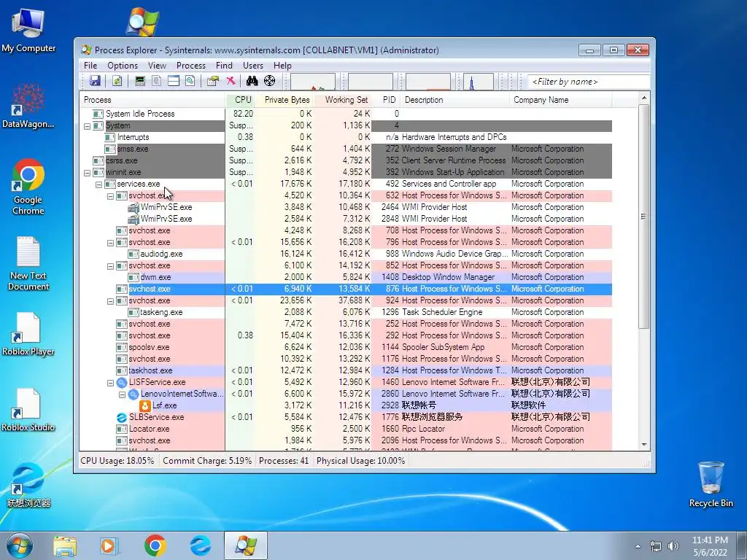The image size is (747, 560).
Task: Open the process Properties toolbar icon
Action: (x=213, y=81)
